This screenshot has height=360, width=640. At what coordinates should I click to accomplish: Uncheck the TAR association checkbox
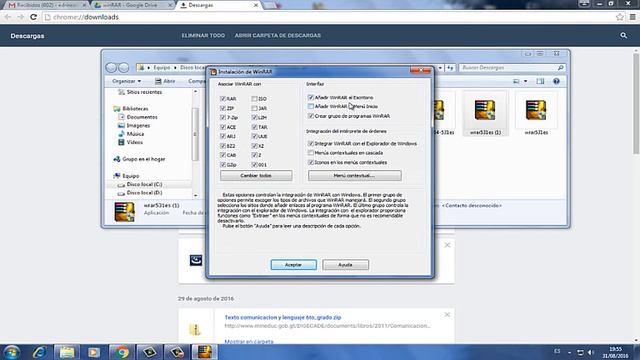(x=254, y=127)
